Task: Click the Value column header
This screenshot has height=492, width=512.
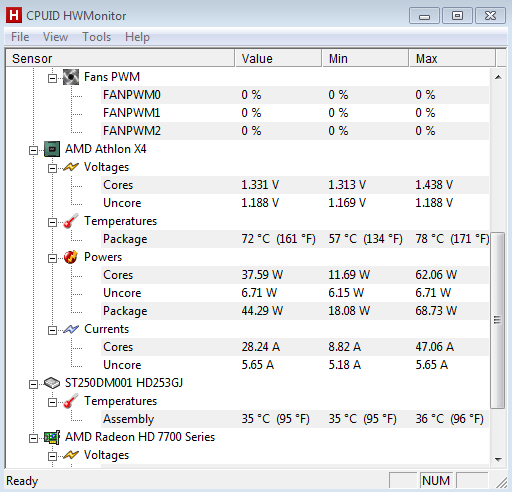Action: tap(279, 59)
